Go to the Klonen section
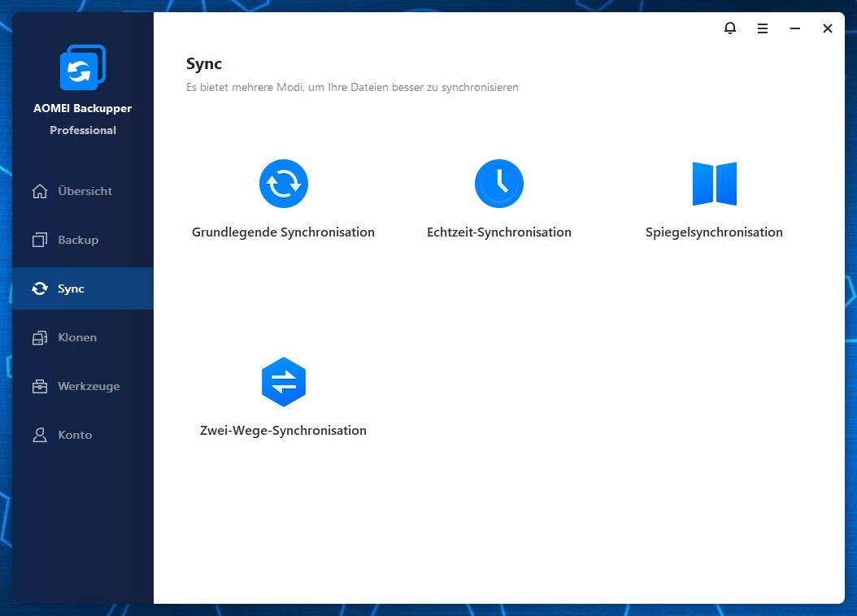The height and width of the screenshot is (616, 857). pyautogui.click(x=77, y=338)
